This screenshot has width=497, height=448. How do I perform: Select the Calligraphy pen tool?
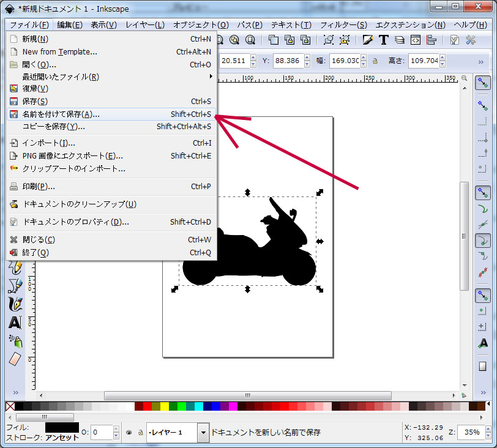click(x=15, y=304)
